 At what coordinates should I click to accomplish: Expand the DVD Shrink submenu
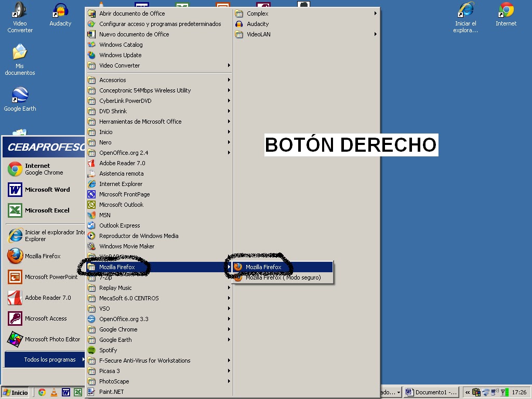point(159,111)
